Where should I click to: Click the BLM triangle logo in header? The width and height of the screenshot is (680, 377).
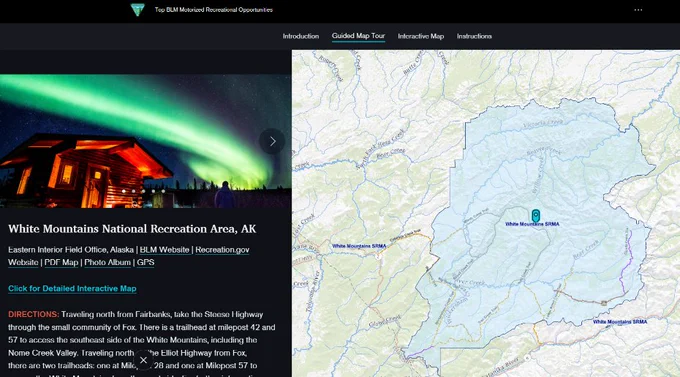click(x=137, y=10)
